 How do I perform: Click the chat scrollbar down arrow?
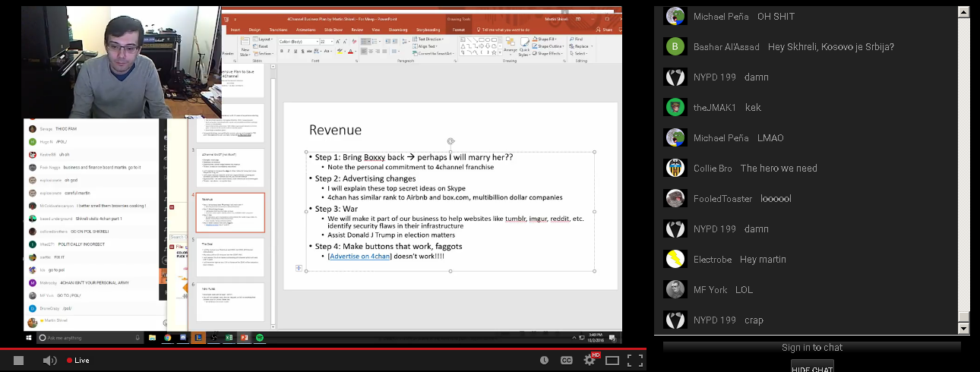964,329
